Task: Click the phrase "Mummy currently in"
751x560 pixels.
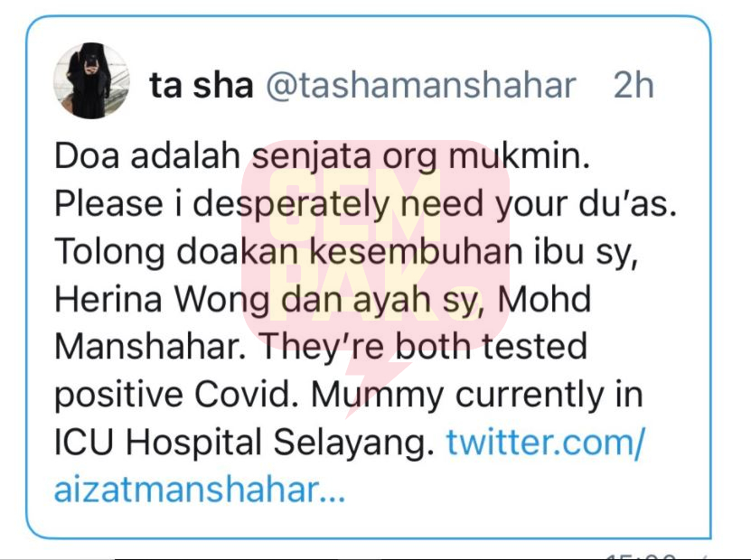Action: [477, 395]
